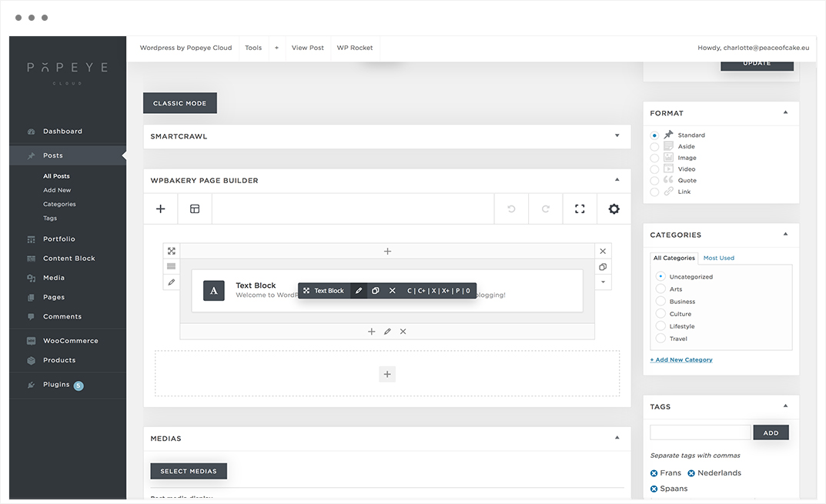The height and width of the screenshot is (504, 826).
Task: Select the Quote post format
Action: coord(654,181)
